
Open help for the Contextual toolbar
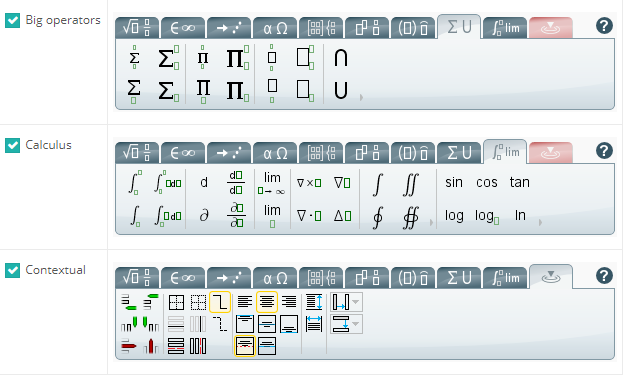(x=604, y=275)
